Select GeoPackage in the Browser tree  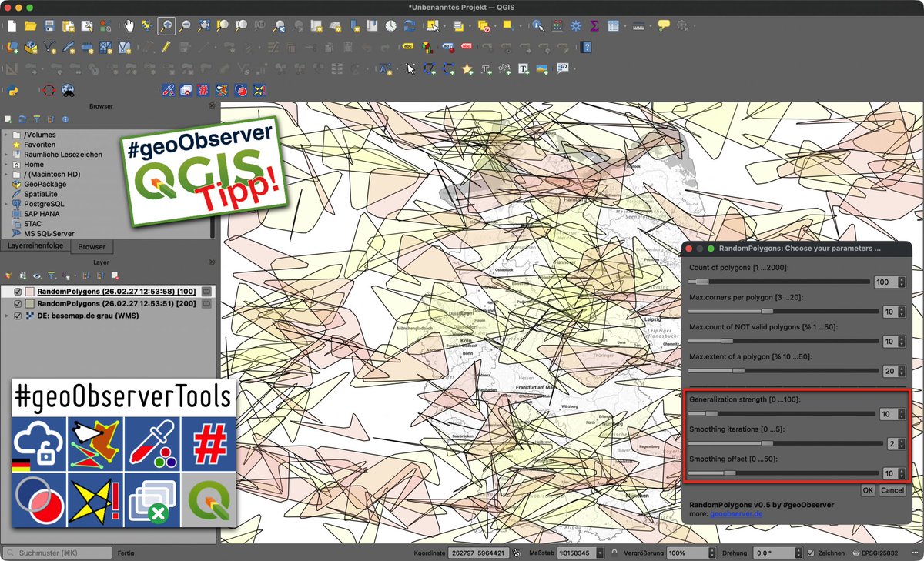click(x=45, y=185)
